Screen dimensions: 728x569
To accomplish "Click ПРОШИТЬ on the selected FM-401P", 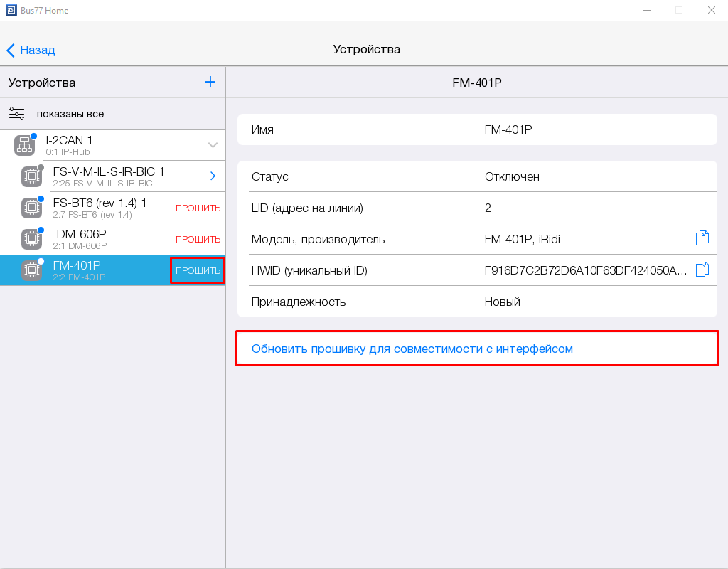I will click(x=198, y=271).
